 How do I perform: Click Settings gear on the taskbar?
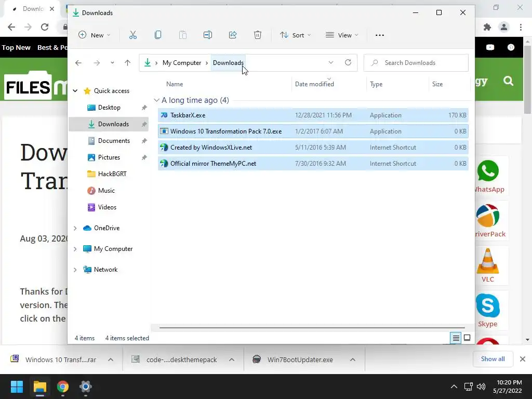pos(86,387)
